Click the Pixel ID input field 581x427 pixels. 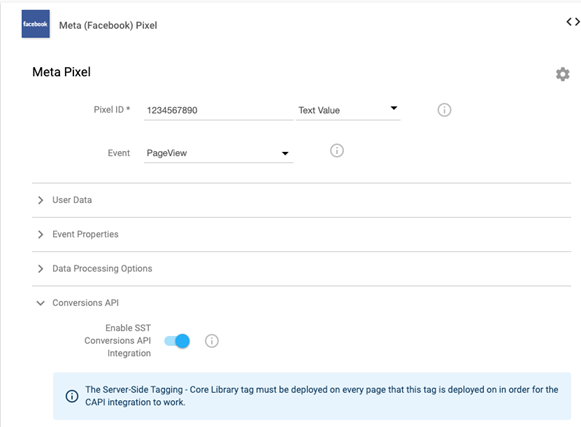coord(219,110)
